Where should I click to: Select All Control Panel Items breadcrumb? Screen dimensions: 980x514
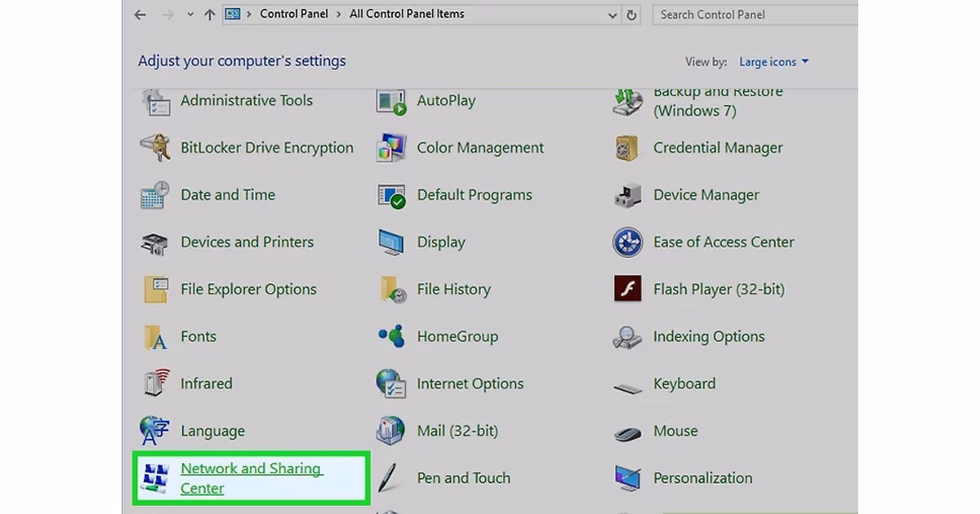(407, 14)
